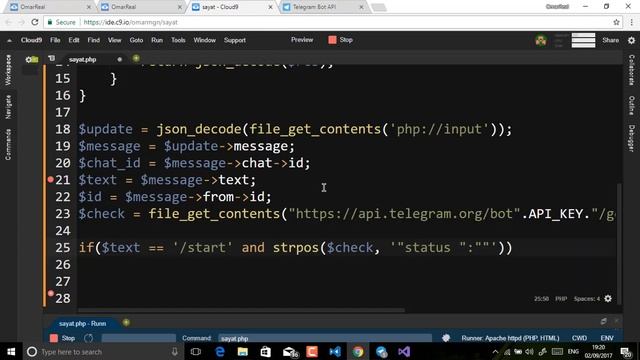The height and width of the screenshot is (360, 640).
Task: Open Cloud9 preferences gear icon at top right
Action: (631, 40)
